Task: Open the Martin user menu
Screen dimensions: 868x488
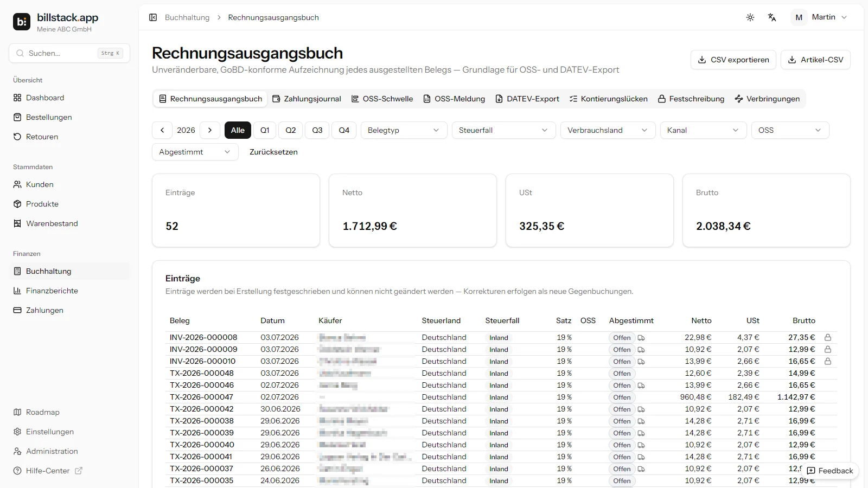Action: [820, 17]
